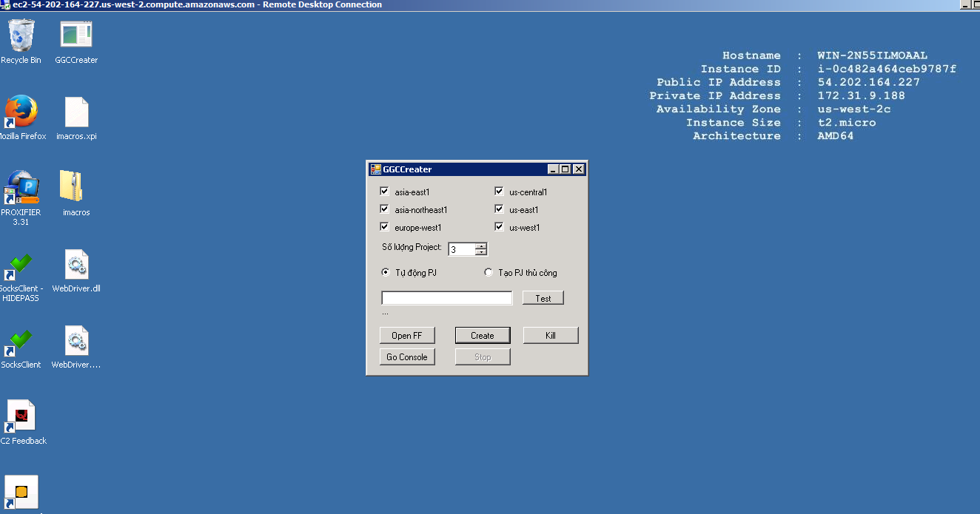
Task: Uncheck the asia-northeast1 checkbox
Action: 384,209
